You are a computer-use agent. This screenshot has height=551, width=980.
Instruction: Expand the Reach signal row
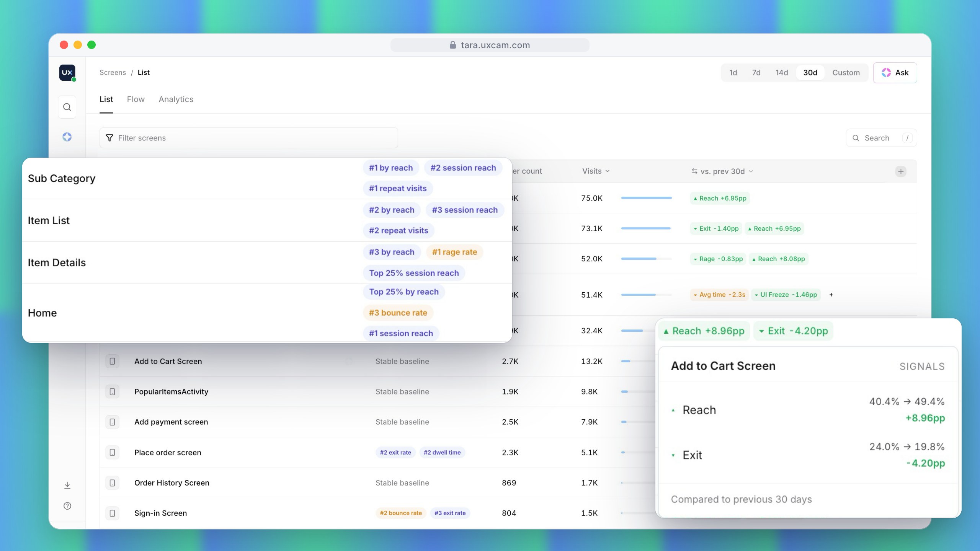(808, 410)
